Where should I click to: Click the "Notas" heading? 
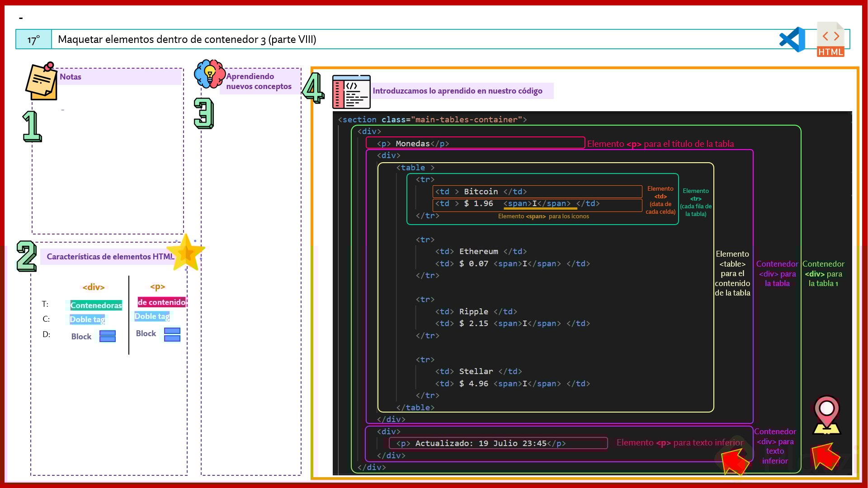tap(71, 77)
